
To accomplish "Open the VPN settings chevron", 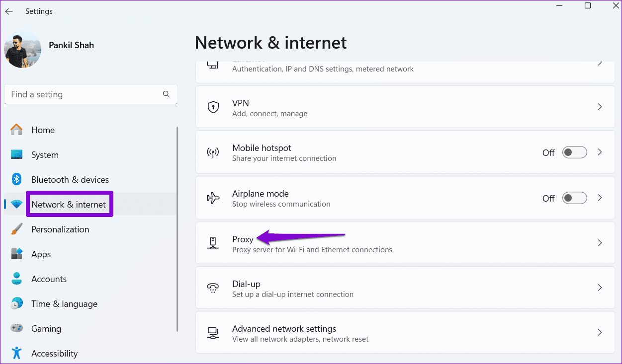I will [600, 107].
